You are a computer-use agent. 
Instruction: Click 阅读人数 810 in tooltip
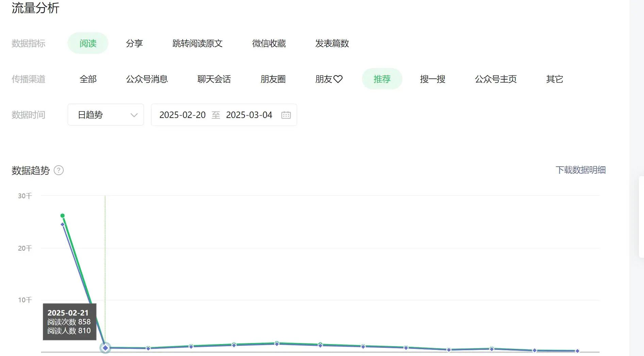coord(69,330)
